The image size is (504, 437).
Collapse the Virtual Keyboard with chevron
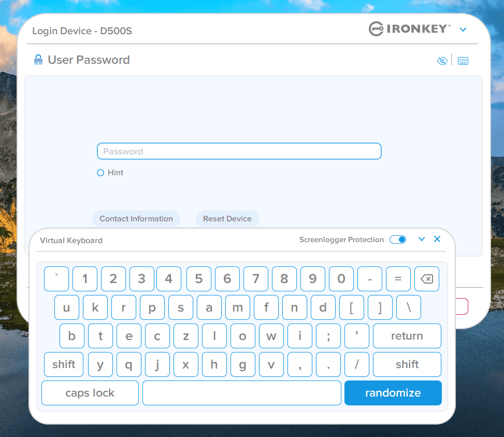click(422, 239)
